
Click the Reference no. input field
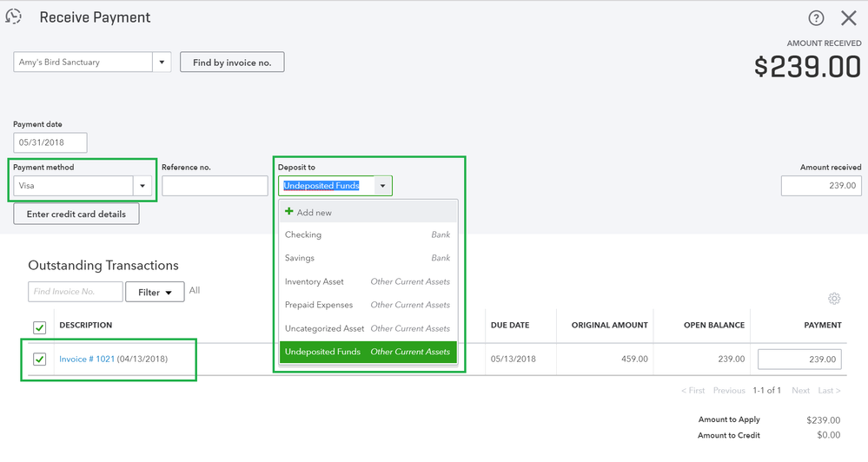(x=215, y=186)
